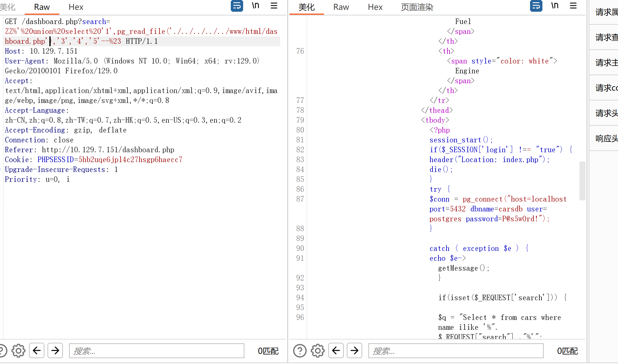This screenshot has width=618, height=364.
Task: Select 美化 tab in request panel
Action: click(x=7, y=7)
